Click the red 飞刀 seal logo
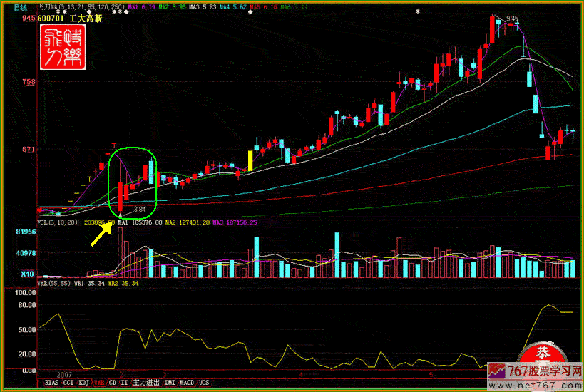This screenshot has height=392, width=584. (x=63, y=47)
